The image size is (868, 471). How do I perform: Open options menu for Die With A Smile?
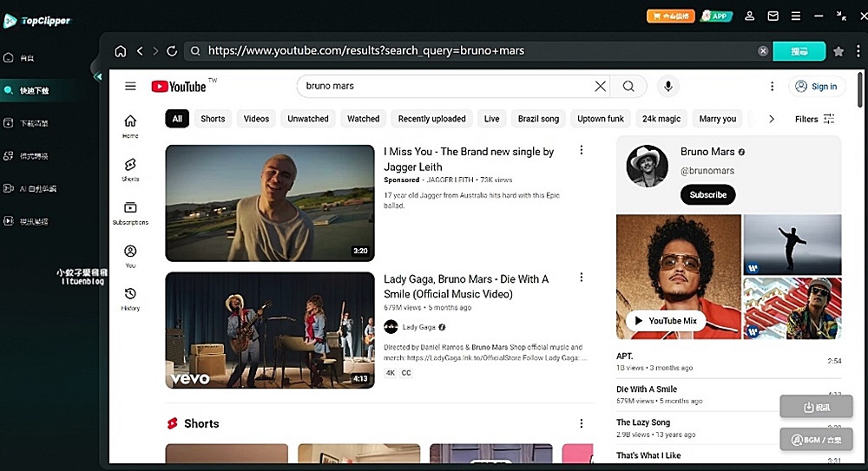pyautogui.click(x=582, y=278)
